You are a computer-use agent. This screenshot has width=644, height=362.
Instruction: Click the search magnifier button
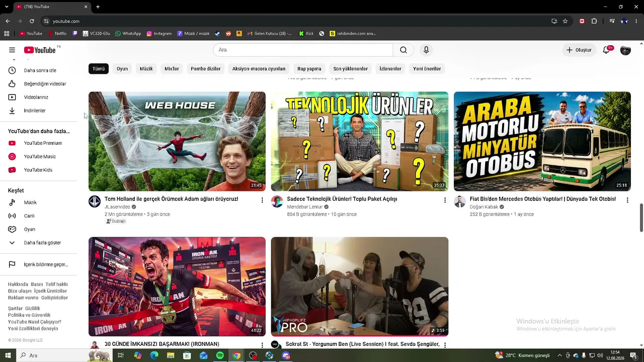pos(404,50)
